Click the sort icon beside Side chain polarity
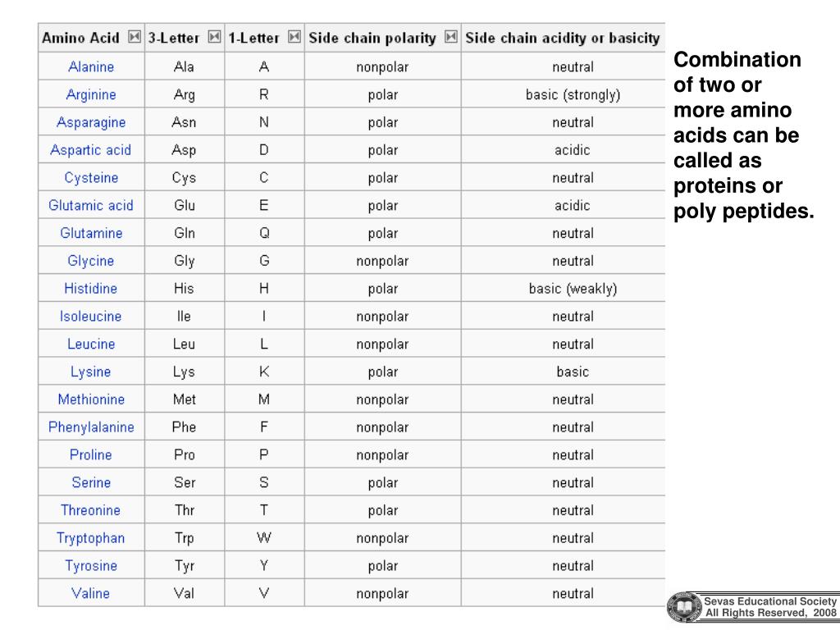Image resolution: width=840 pixels, height=630 pixels. pos(450,38)
